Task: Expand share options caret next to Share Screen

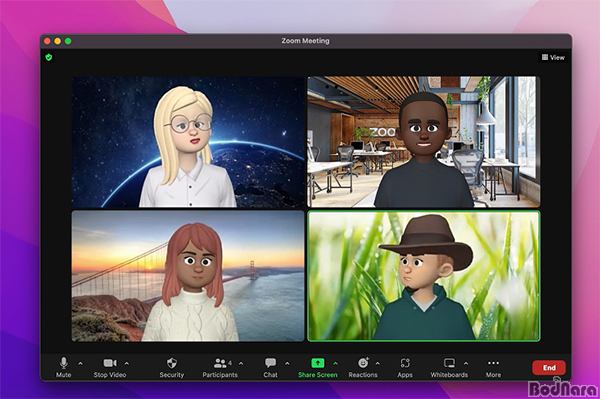Action: click(336, 363)
